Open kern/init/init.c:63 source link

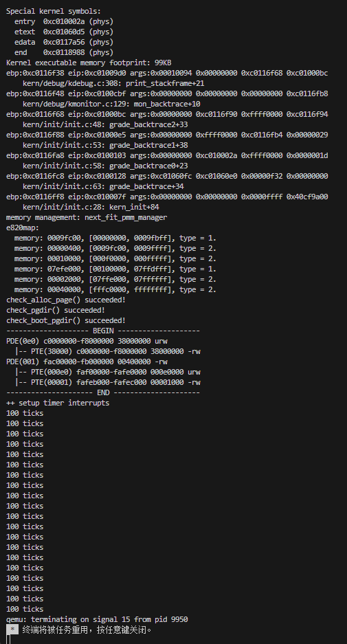[62, 186]
